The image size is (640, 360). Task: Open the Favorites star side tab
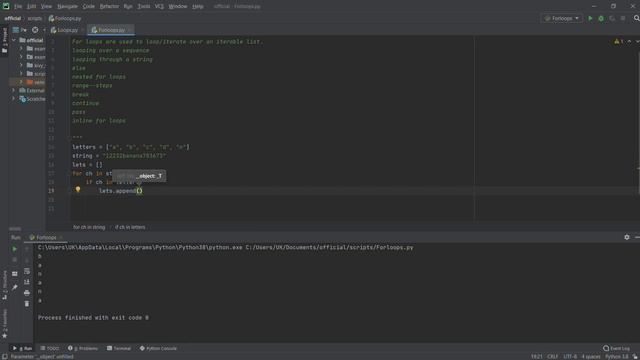[4, 324]
